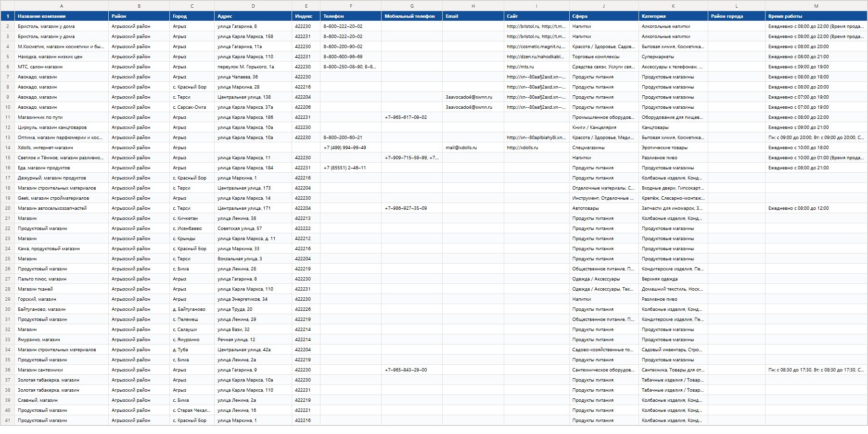Click the 'Район города' header cell
The width and height of the screenshot is (868, 434).
point(736,16)
